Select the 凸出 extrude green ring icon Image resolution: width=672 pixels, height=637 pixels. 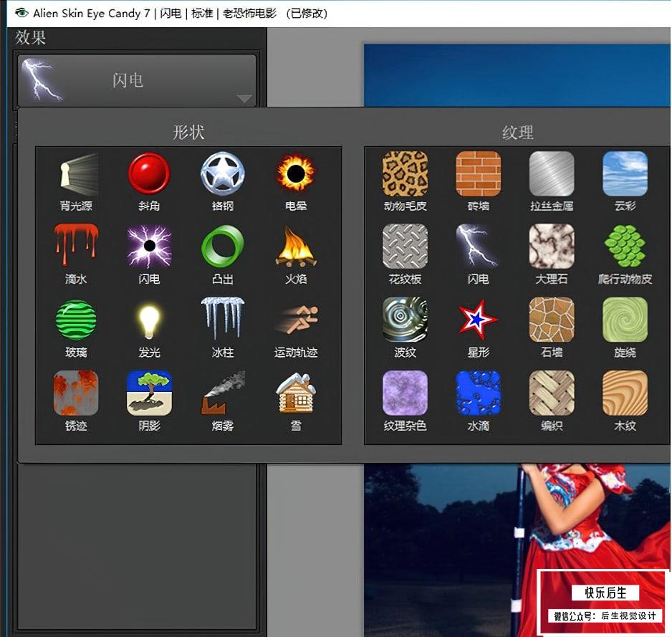[x=222, y=246]
